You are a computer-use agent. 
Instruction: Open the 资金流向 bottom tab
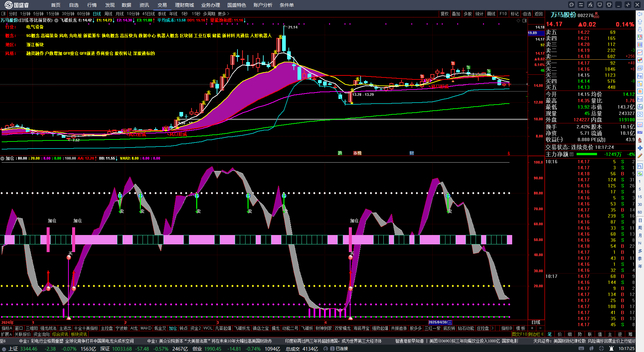pos(41,334)
